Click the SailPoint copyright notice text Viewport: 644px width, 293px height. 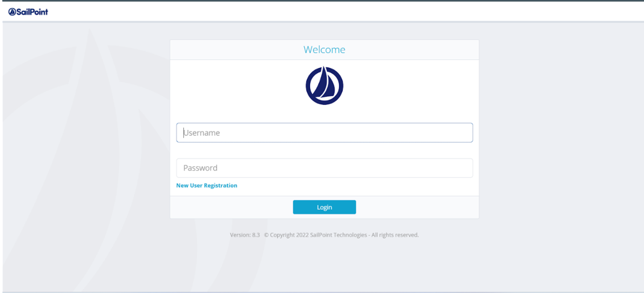(341, 235)
